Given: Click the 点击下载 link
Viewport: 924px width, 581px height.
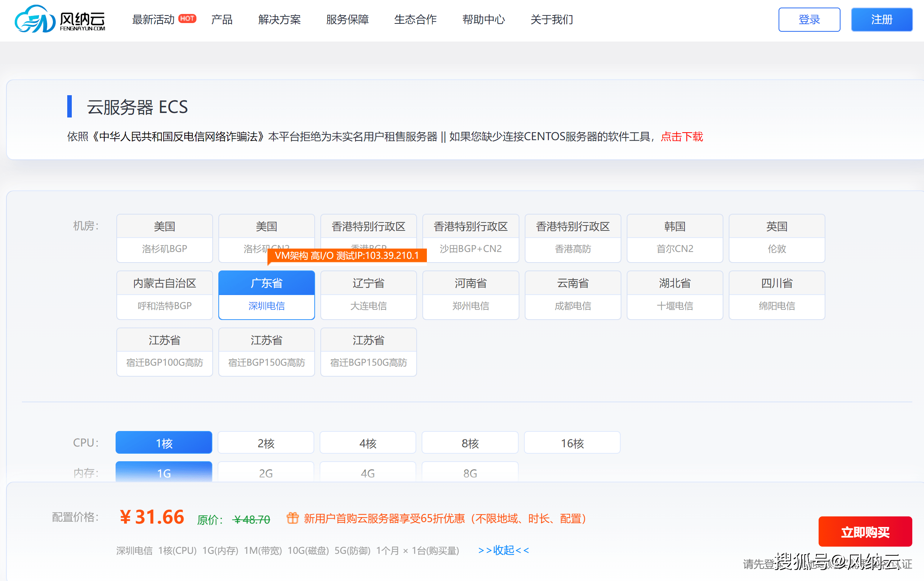Looking at the screenshot, I should point(682,137).
